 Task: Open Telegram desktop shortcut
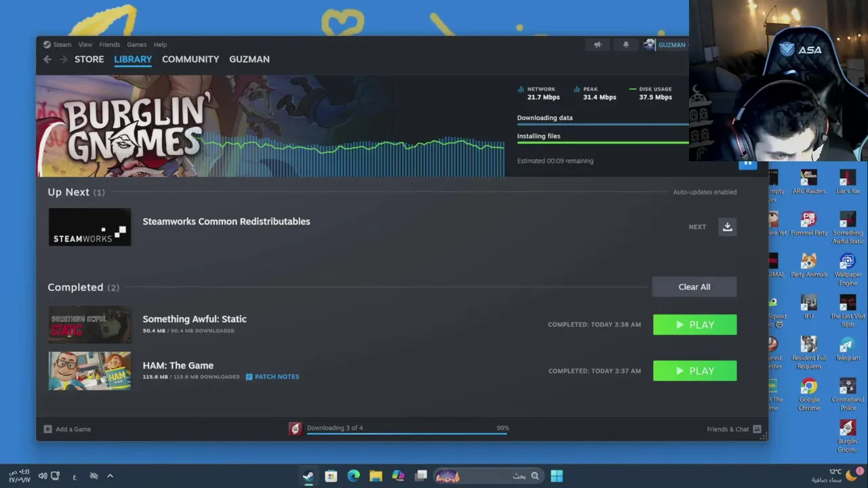(848, 349)
